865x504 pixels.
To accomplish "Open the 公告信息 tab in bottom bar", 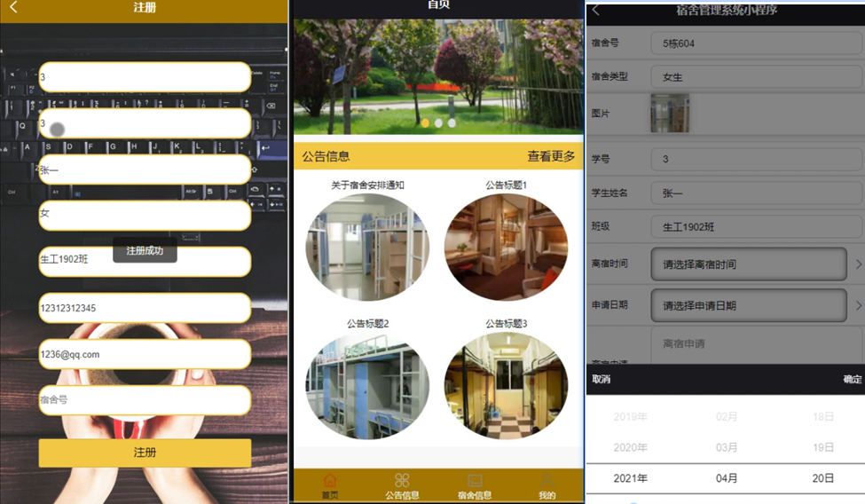I will [x=402, y=486].
